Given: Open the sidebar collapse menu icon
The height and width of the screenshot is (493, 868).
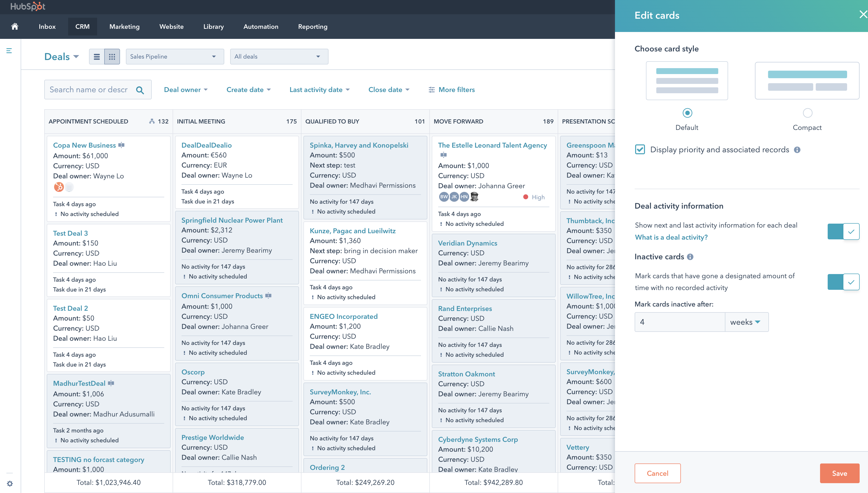Looking at the screenshot, I should pos(9,51).
